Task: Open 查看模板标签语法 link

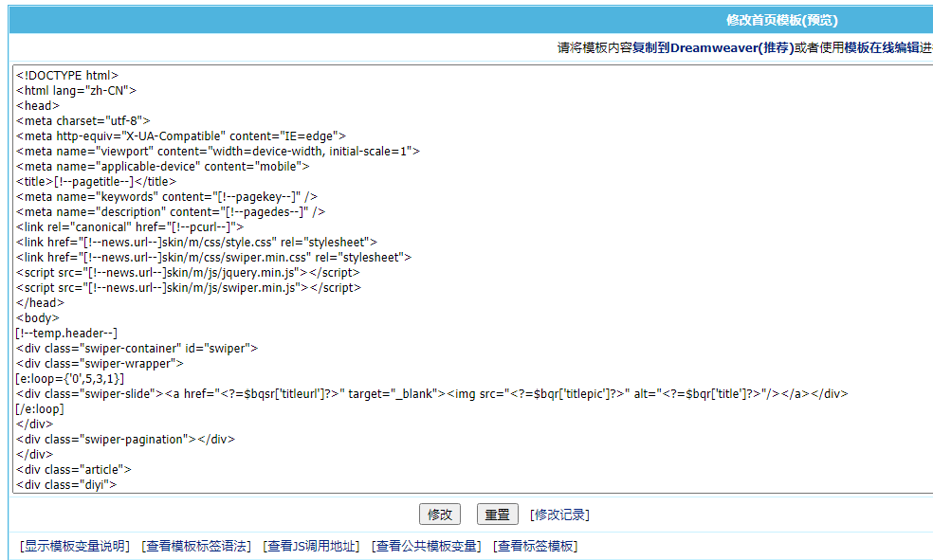Action: [x=196, y=546]
